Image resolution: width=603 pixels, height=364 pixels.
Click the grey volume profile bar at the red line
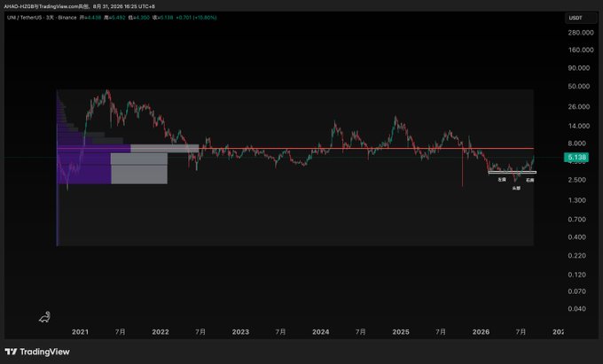coord(165,148)
